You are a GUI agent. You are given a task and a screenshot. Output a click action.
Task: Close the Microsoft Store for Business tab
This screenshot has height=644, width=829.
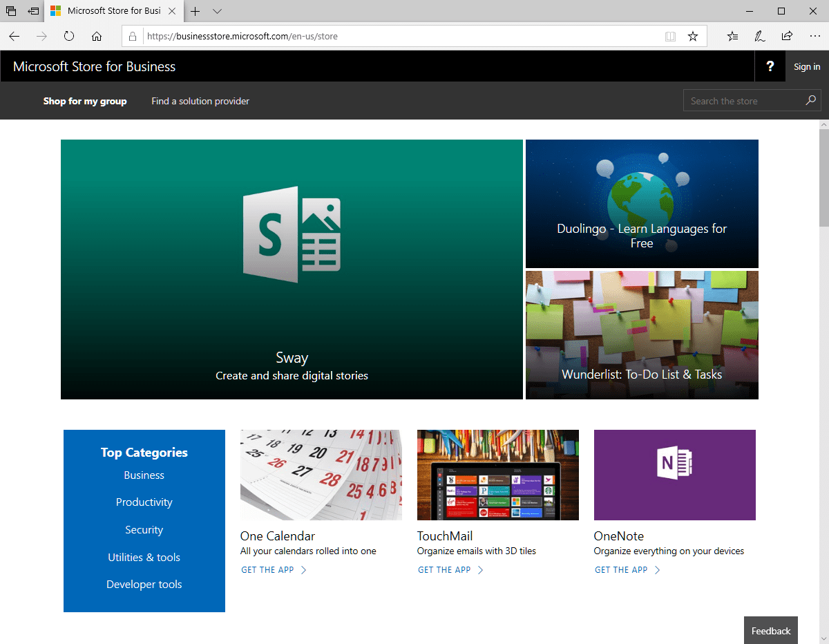172,11
